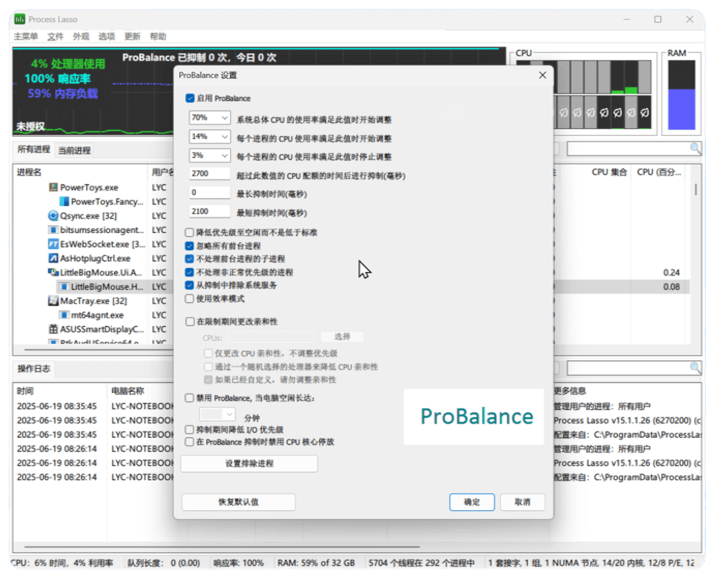Switch to the 当前进程 tab
Image resolution: width=719 pixels, height=588 pixels.
tap(74, 150)
